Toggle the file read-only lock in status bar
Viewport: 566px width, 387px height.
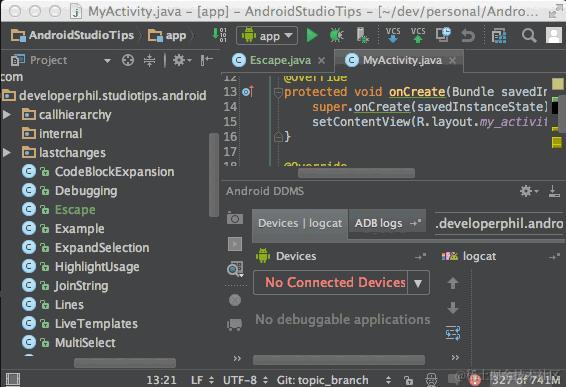point(409,380)
